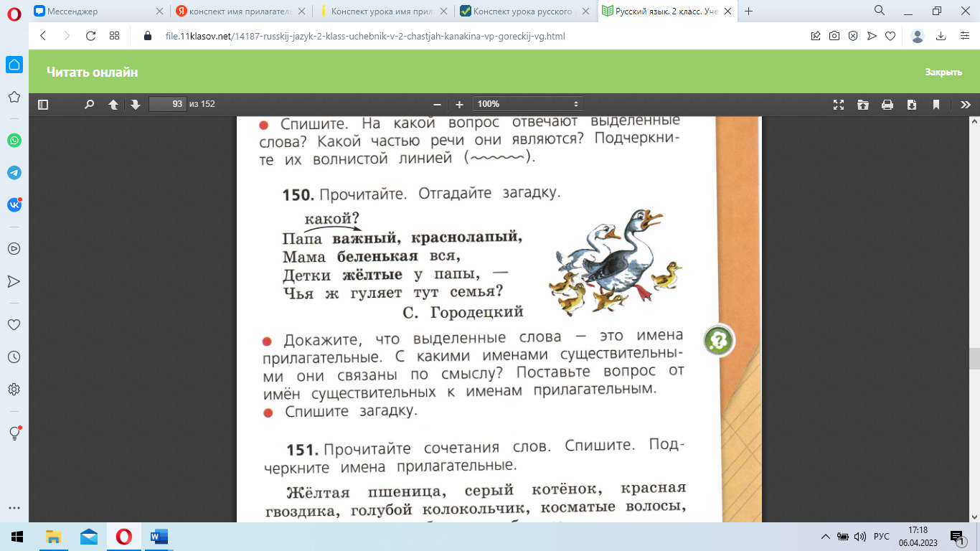Image resolution: width=980 pixels, height=551 pixels.
Task: Toggle the PDF viewer sidebar
Action: 43,105
